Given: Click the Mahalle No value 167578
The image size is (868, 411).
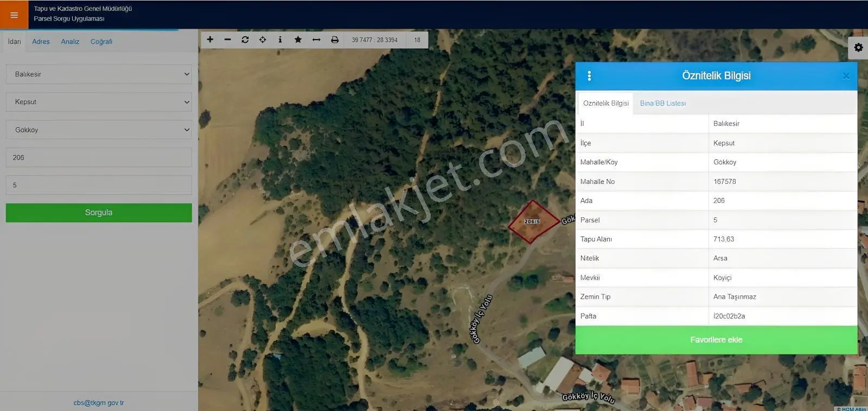Looking at the screenshot, I should pos(725,182).
